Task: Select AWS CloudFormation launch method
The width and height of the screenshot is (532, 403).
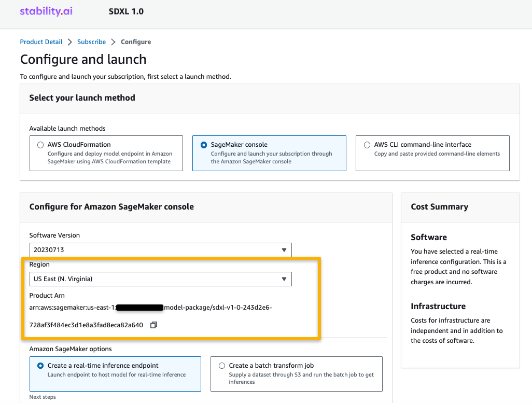Action: click(x=106, y=153)
